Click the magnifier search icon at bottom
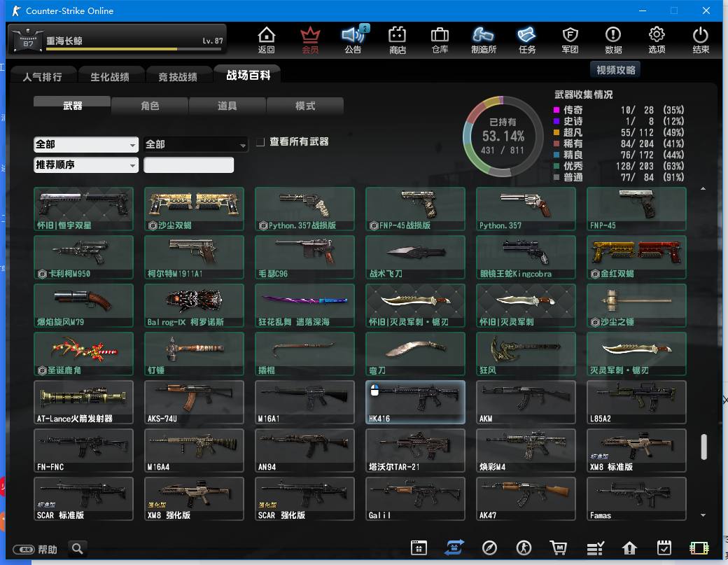The width and height of the screenshot is (728, 565). click(x=78, y=549)
